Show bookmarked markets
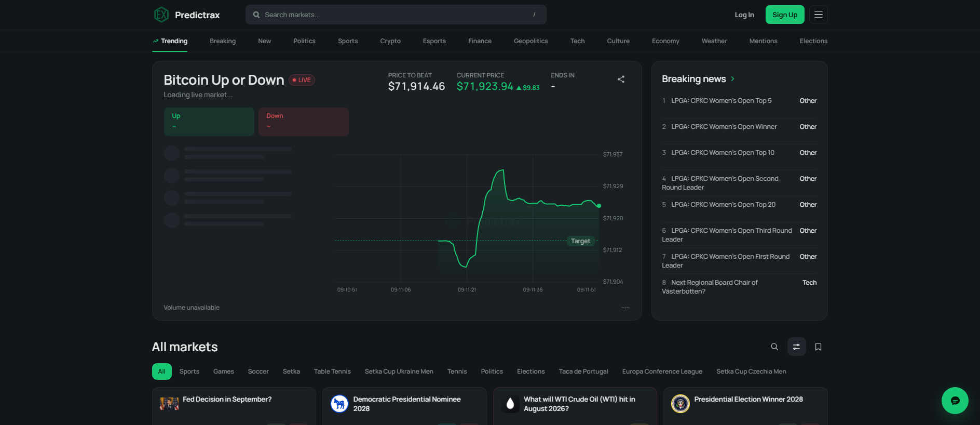Image resolution: width=980 pixels, height=425 pixels. point(818,347)
